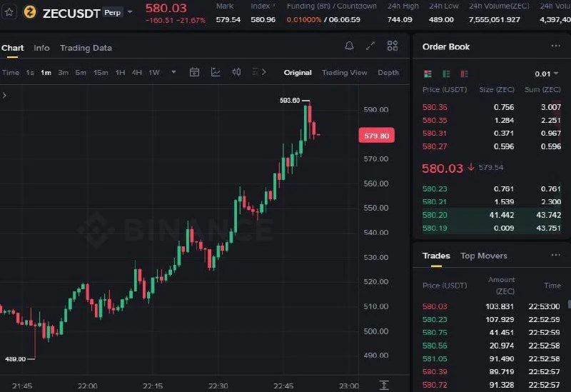Show asks-only order book view icon
This screenshot has width=571, height=392.
464,74
